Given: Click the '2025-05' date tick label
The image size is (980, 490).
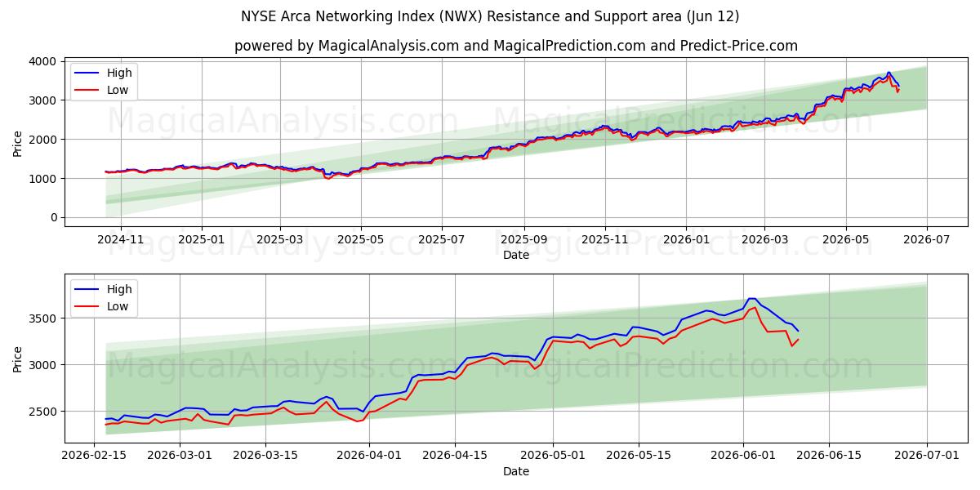Looking at the screenshot, I should [x=361, y=240].
